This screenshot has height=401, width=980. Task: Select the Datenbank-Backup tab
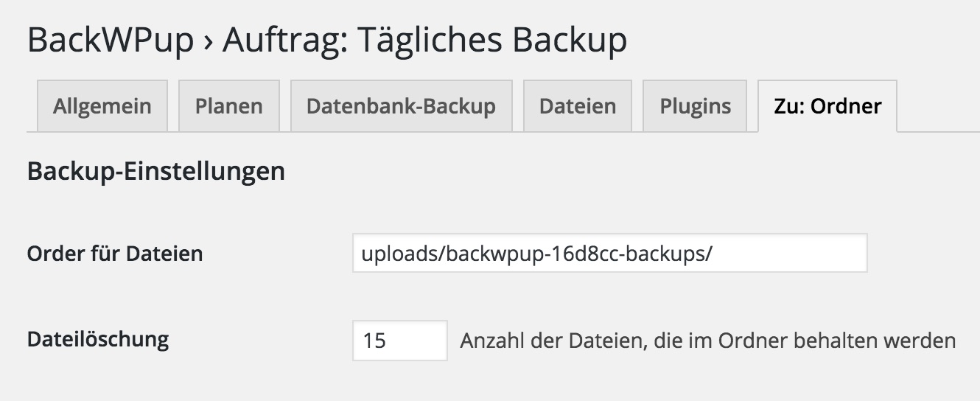(x=401, y=106)
